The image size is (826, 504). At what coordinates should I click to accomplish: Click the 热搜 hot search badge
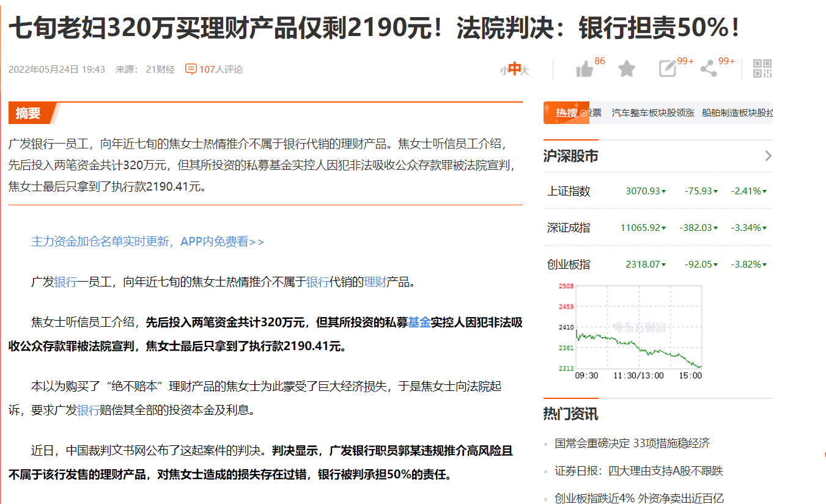(566, 113)
